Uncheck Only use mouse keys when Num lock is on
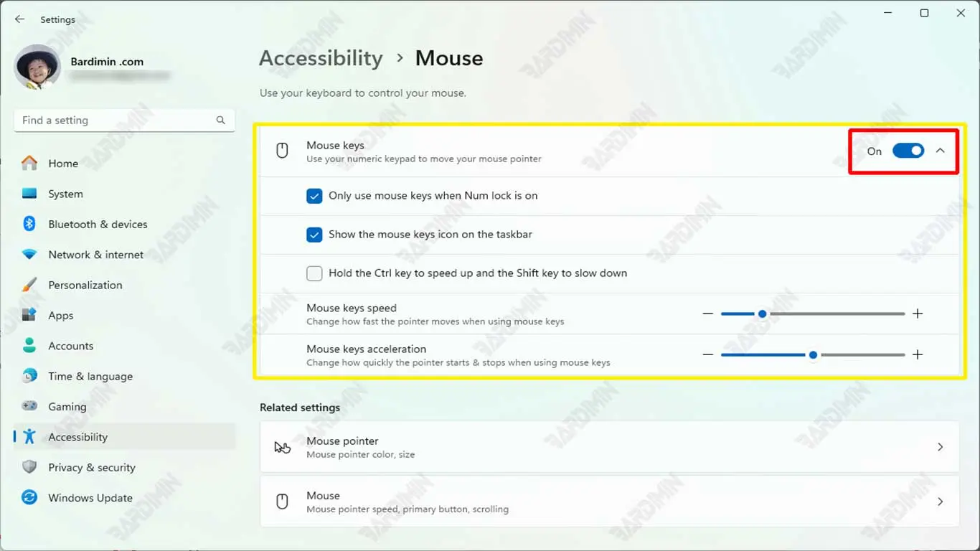The image size is (980, 551). point(314,196)
